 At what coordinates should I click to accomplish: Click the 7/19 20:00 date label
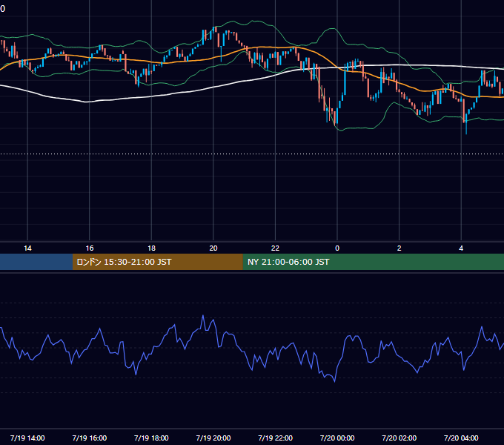tap(213, 438)
